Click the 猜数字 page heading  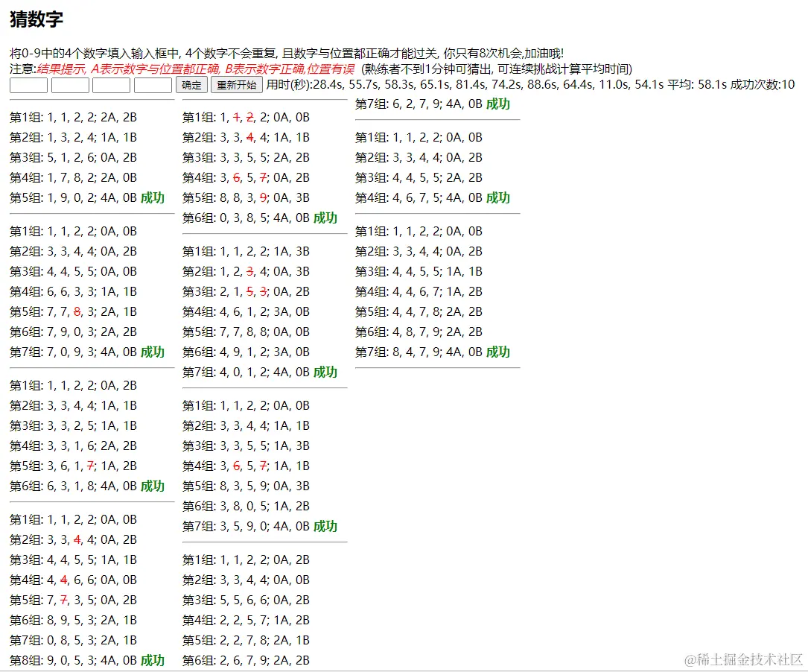point(36,20)
